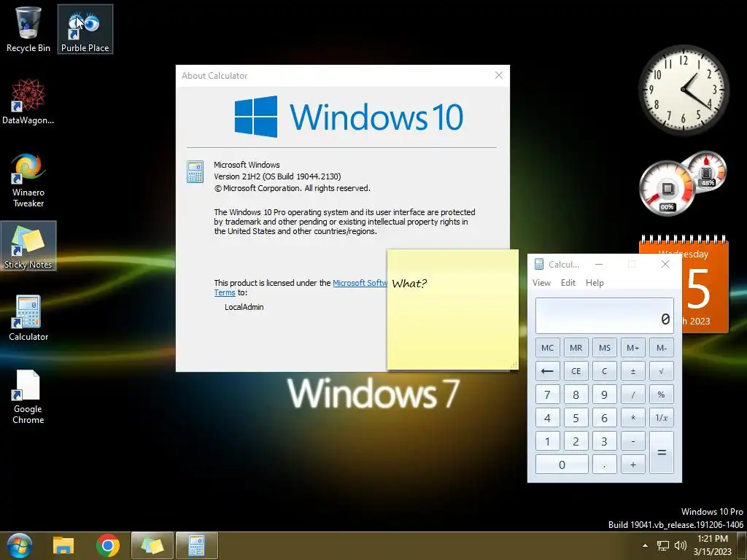The image size is (747, 560).
Task: Click the yellow sticky note text 'What?'
Action: (409, 284)
